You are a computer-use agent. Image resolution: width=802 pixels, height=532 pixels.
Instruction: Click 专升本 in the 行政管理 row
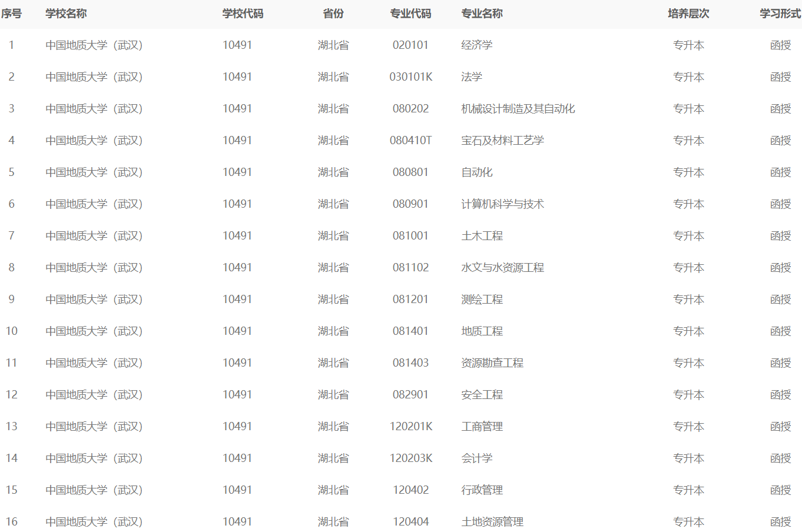[x=688, y=490]
